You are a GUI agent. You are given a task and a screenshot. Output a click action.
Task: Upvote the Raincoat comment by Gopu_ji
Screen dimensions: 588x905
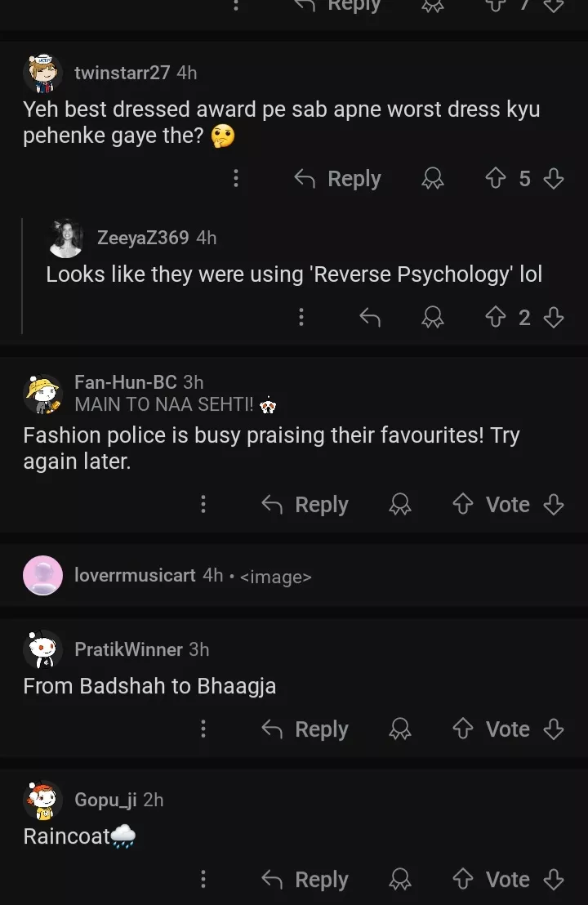coord(461,879)
